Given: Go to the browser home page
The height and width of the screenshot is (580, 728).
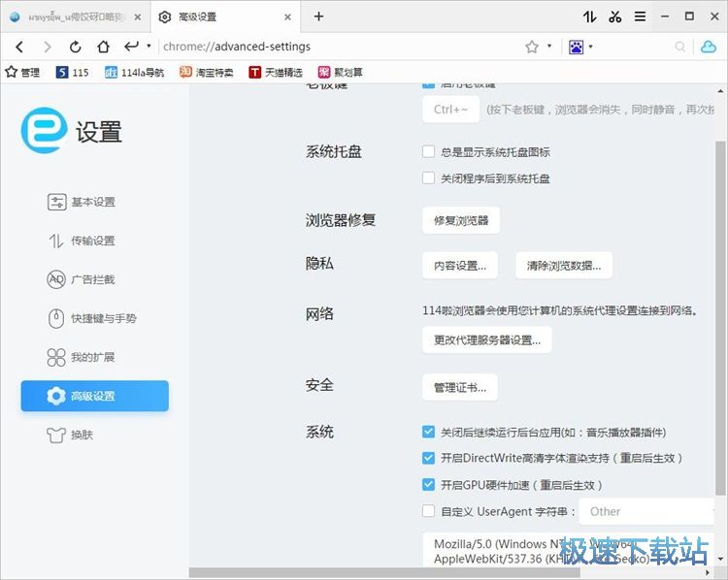Looking at the screenshot, I should pos(103,47).
